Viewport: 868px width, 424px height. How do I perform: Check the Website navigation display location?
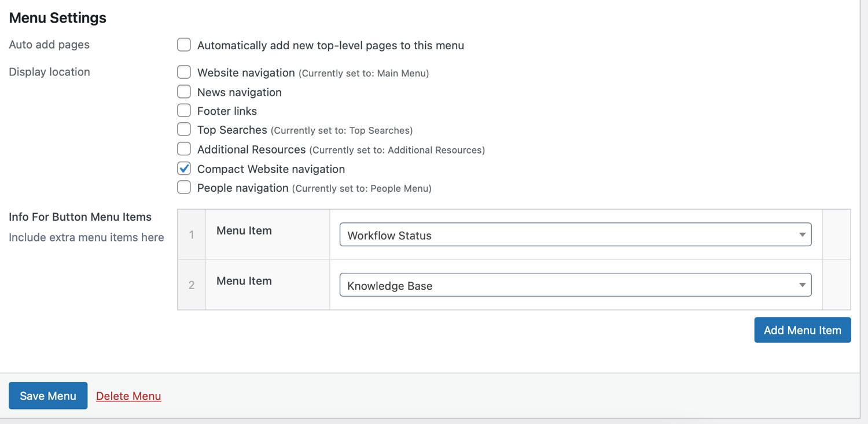pos(184,72)
